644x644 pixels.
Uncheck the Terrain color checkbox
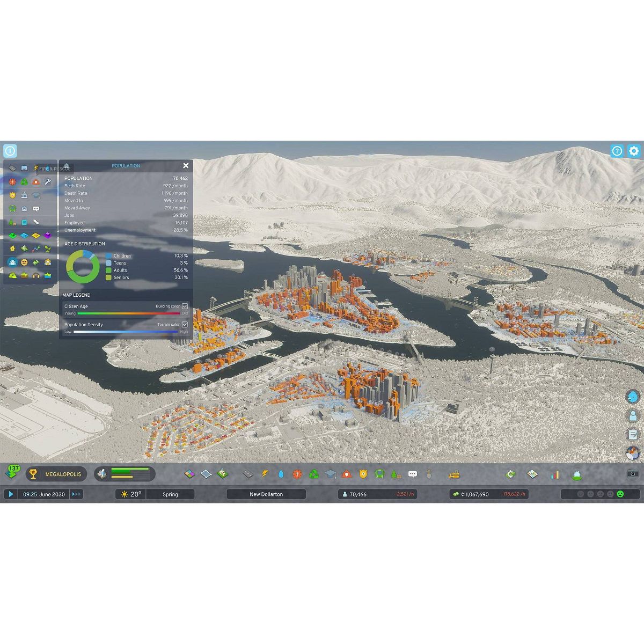tap(185, 325)
